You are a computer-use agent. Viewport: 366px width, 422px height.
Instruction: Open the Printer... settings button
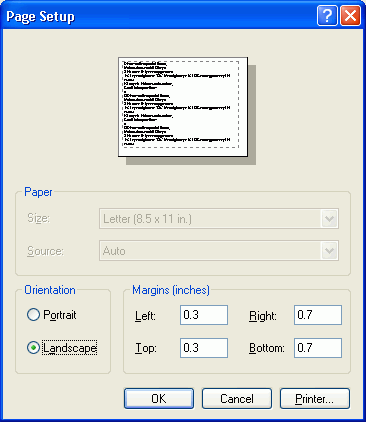pyautogui.click(x=315, y=398)
